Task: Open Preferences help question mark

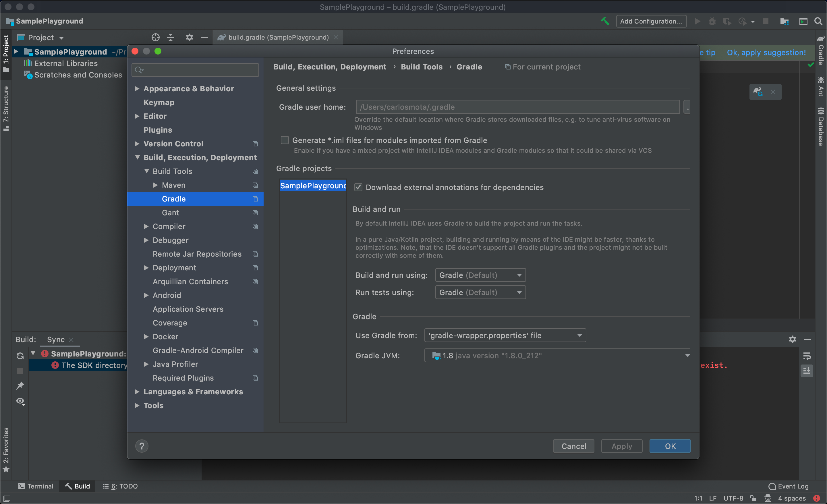Action: pos(142,446)
